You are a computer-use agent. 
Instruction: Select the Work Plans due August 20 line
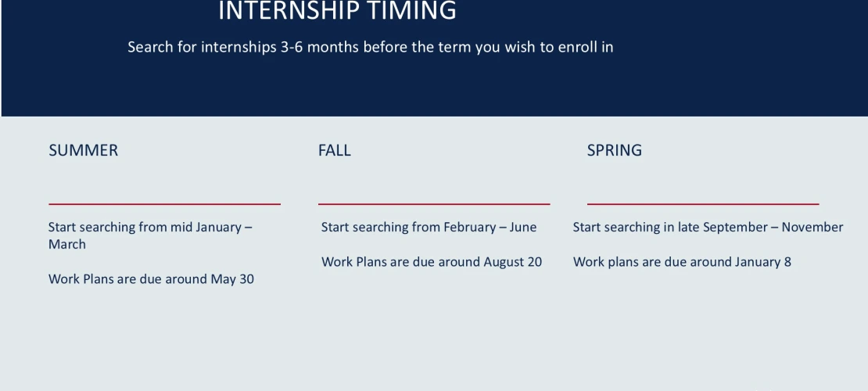point(431,262)
